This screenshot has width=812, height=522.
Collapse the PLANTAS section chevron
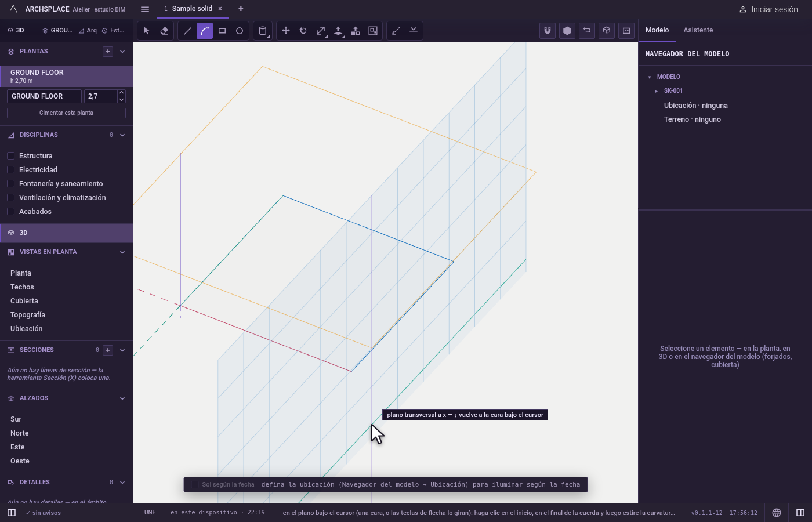(122, 52)
